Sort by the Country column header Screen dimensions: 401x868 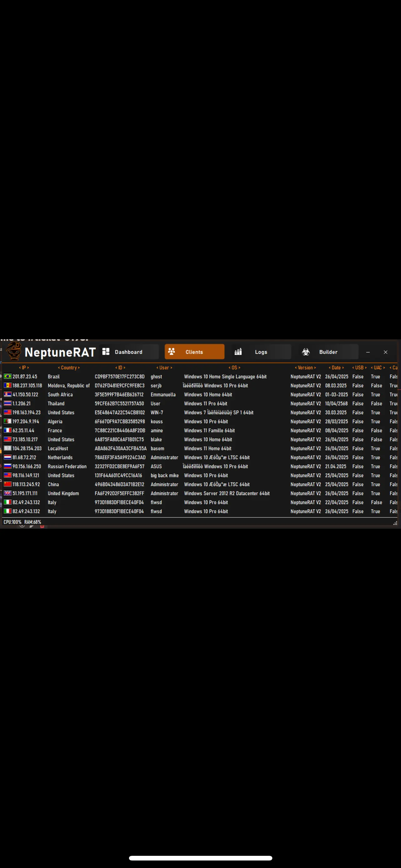[69, 368]
